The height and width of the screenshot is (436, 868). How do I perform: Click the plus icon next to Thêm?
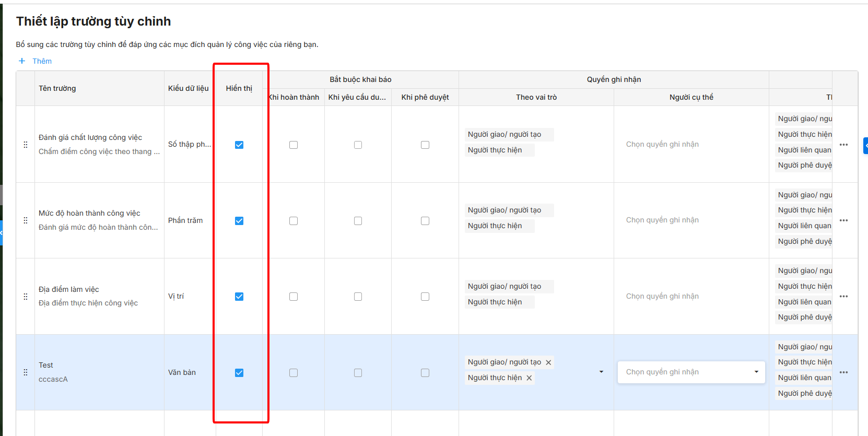[22, 61]
